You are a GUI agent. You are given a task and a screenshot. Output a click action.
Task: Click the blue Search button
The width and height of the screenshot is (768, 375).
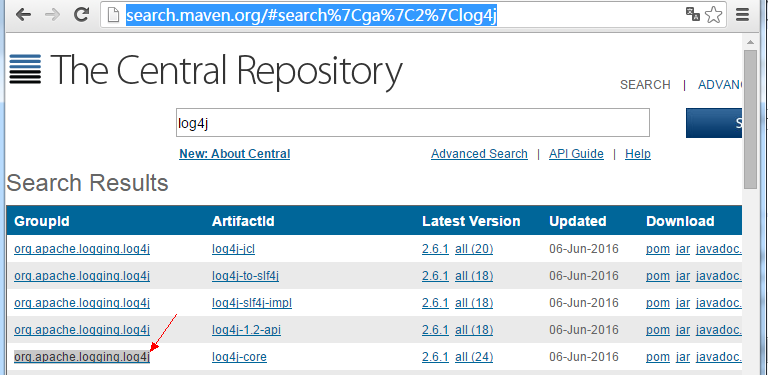pyautogui.click(x=715, y=123)
